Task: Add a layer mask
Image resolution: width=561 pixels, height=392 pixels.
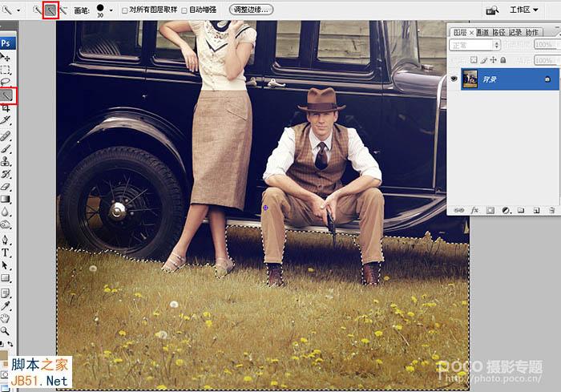Action: [x=490, y=210]
